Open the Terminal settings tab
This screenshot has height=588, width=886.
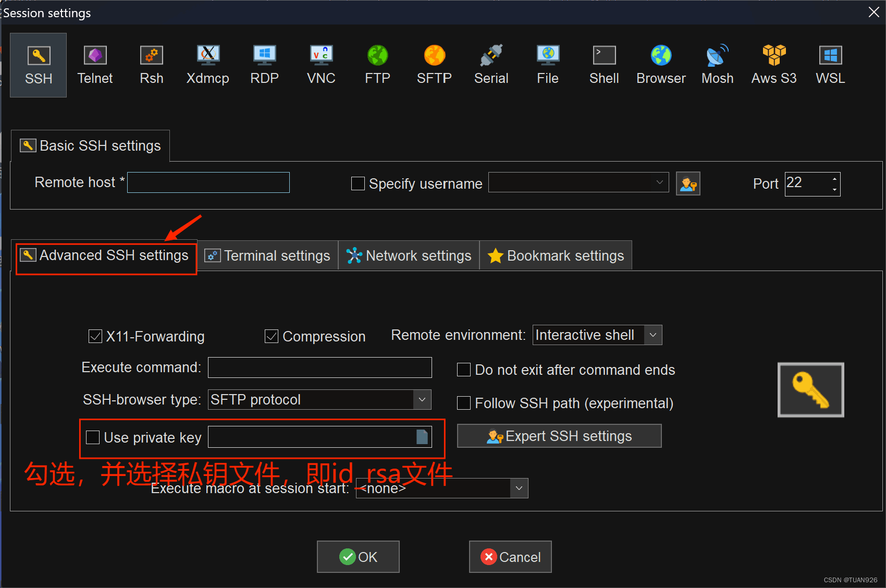268,255
